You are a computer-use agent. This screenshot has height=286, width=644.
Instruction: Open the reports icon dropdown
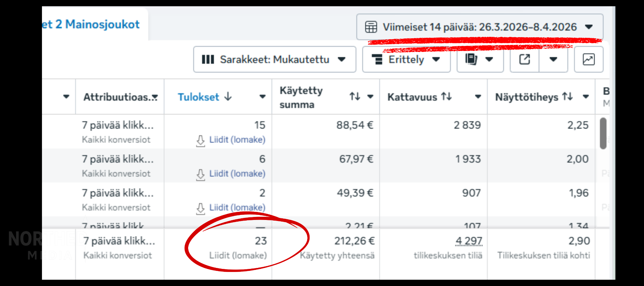point(480,60)
